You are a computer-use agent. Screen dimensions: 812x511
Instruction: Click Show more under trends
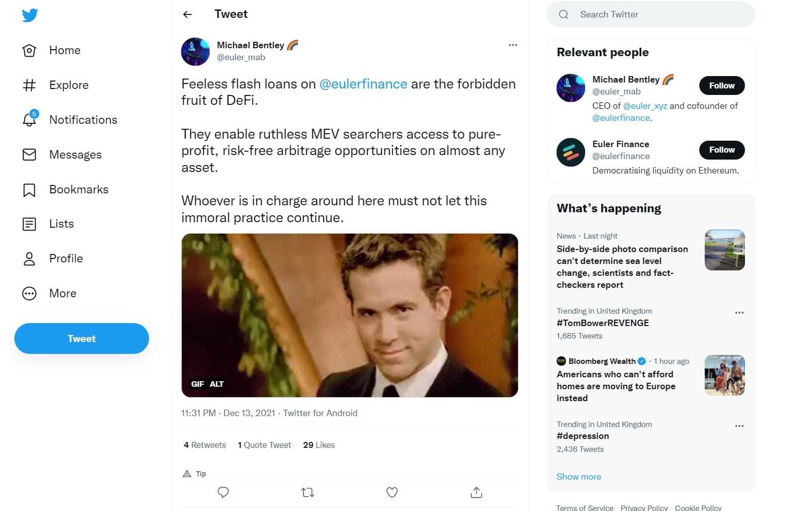click(x=579, y=477)
